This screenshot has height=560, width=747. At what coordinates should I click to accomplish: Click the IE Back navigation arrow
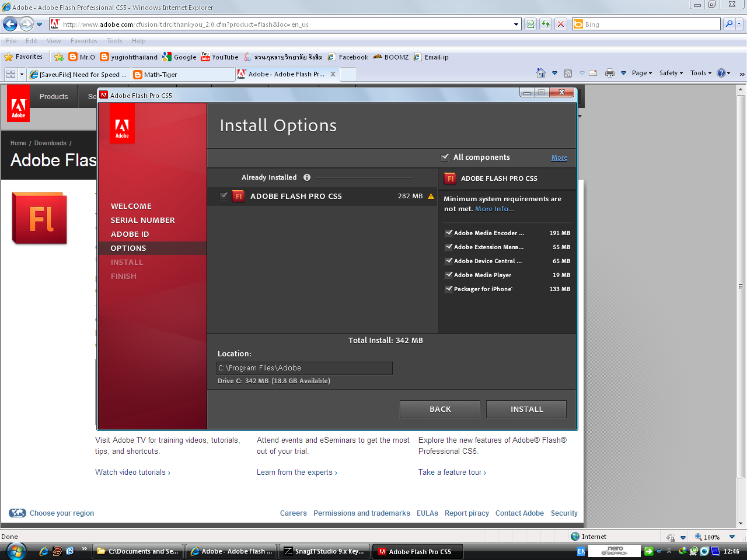pyautogui.click(x=10, y=24)
